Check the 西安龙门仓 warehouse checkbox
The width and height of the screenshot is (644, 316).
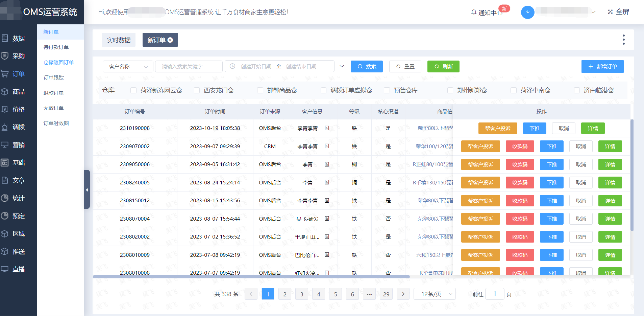point(197,90)
